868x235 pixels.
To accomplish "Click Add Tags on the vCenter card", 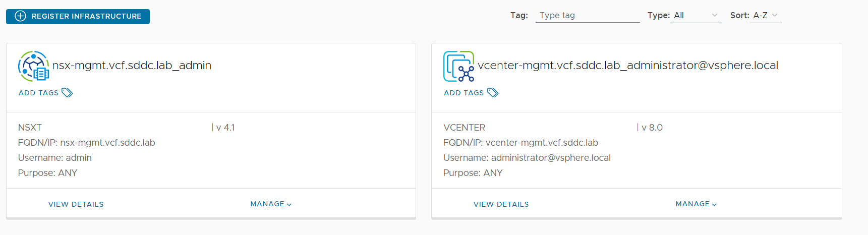I will pos(464,93).
